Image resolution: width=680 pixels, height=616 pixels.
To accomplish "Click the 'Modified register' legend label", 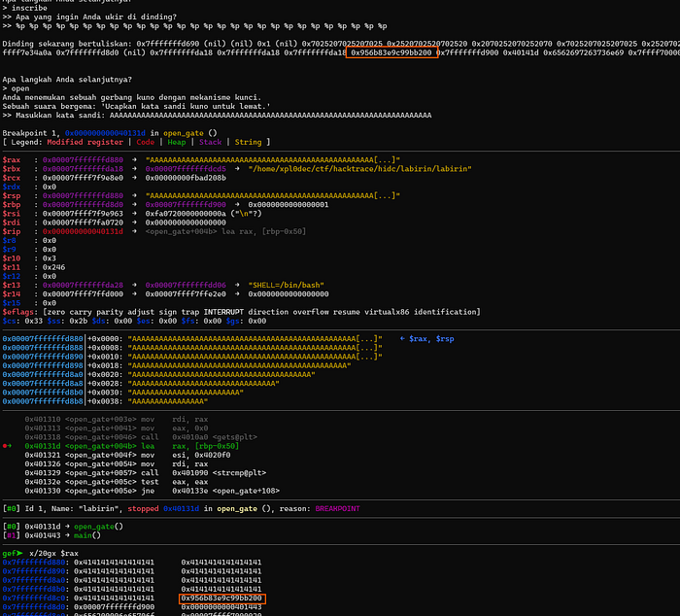I will tap(85, 142).
